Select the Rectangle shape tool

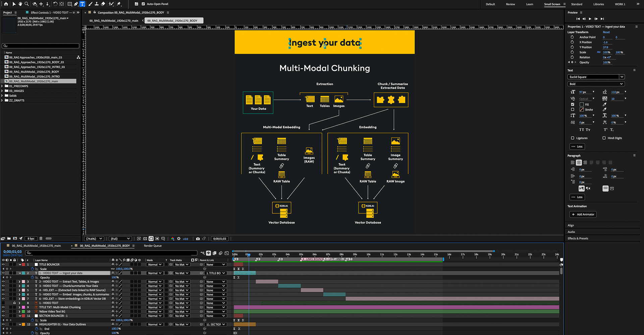click(70, 4)
